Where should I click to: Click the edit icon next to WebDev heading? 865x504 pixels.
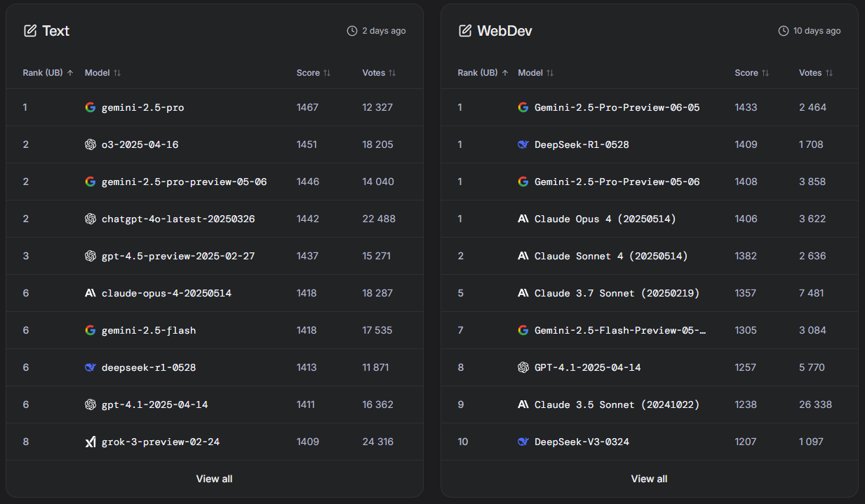click(465, 31)
